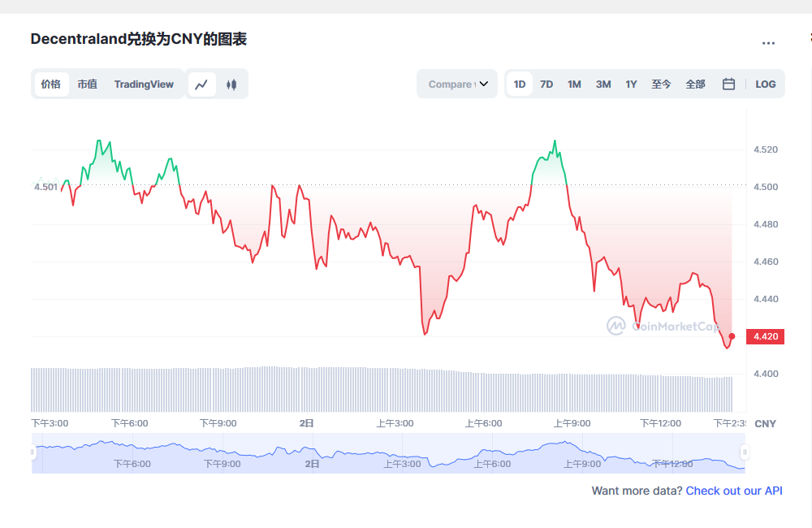Screen dimensions: 812x528
Task: Click the red current price dot on chart
Action: coord(732,336)
